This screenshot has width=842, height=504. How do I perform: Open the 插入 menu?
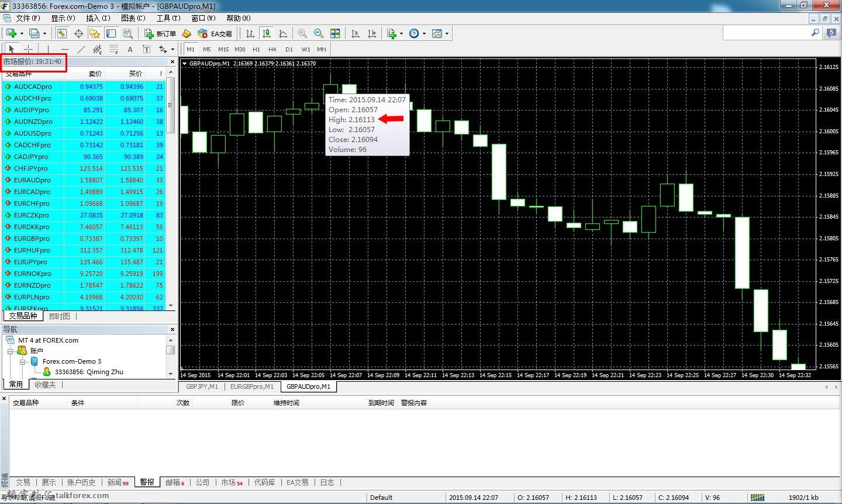click(98, 18)
